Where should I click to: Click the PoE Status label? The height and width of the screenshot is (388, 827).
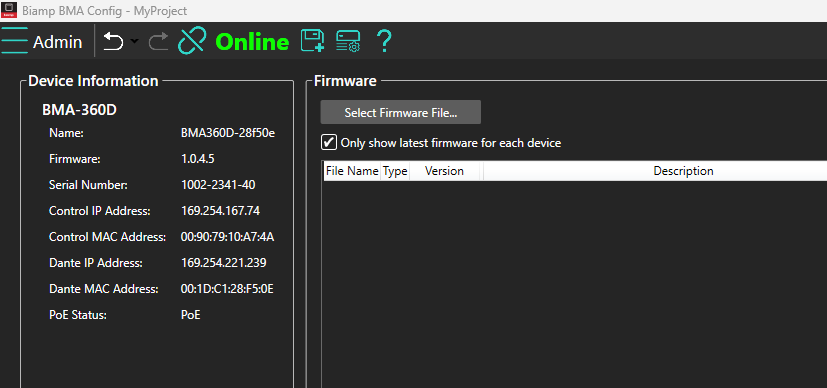pyautogui.click(x=78, y=315)
